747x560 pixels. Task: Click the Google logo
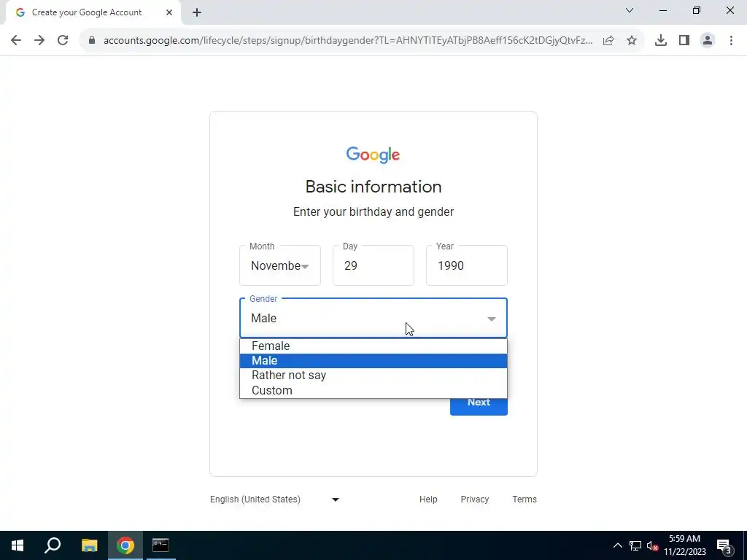373,155
